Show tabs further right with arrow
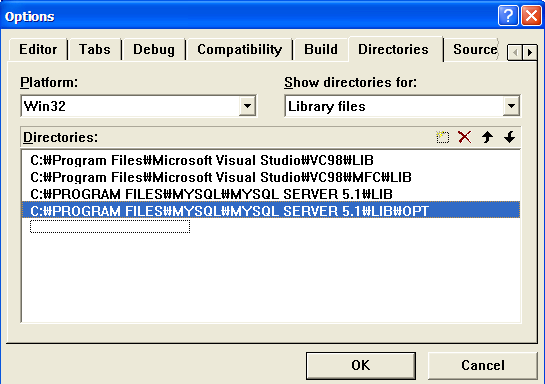The image size is (545, 384). pyautogui.click(x=529, y=52)
